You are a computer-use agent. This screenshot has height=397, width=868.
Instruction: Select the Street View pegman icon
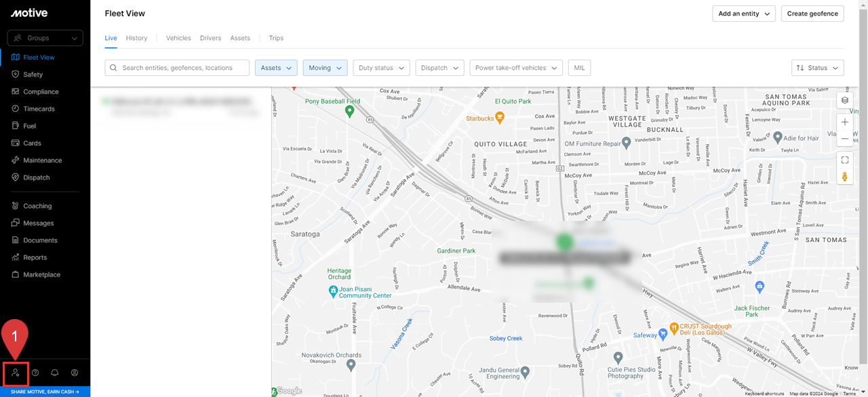pyautogui.click(x=844, y=175)
